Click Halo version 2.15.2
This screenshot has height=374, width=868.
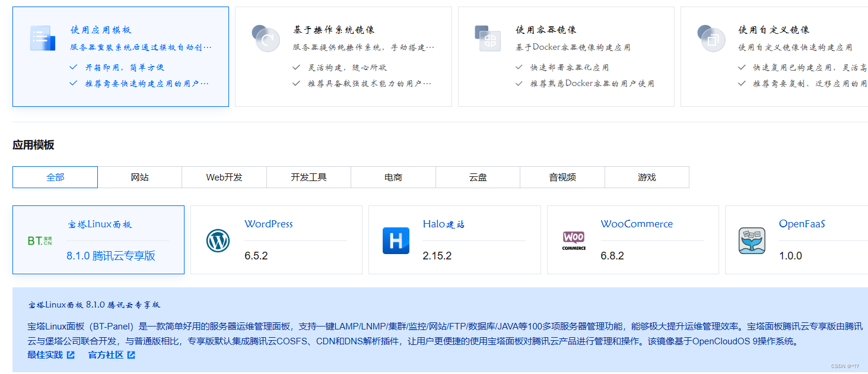click(437, 256)
